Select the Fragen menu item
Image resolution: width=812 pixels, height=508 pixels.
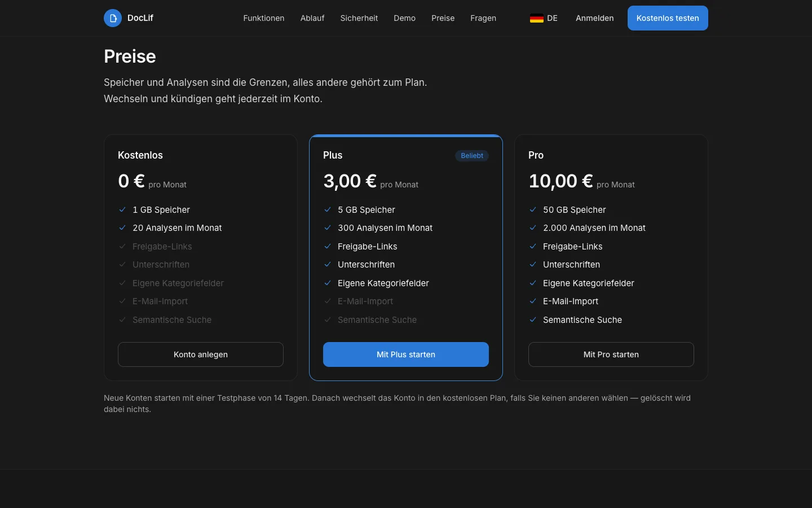coord(483,18)
